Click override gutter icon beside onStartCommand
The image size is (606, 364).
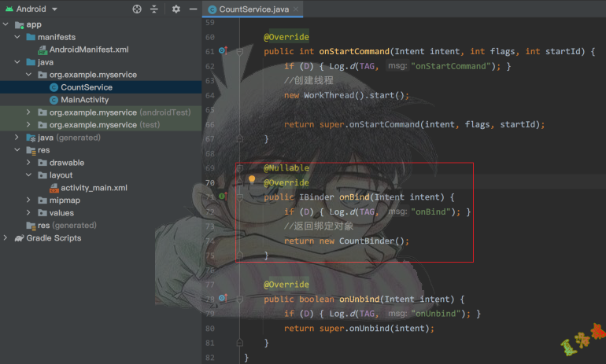click(223, 51)
